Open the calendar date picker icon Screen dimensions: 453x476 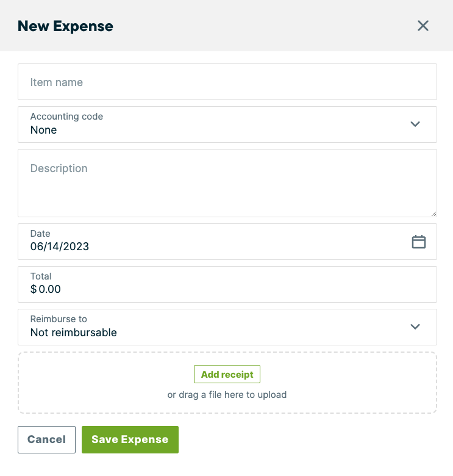(418, 242)
